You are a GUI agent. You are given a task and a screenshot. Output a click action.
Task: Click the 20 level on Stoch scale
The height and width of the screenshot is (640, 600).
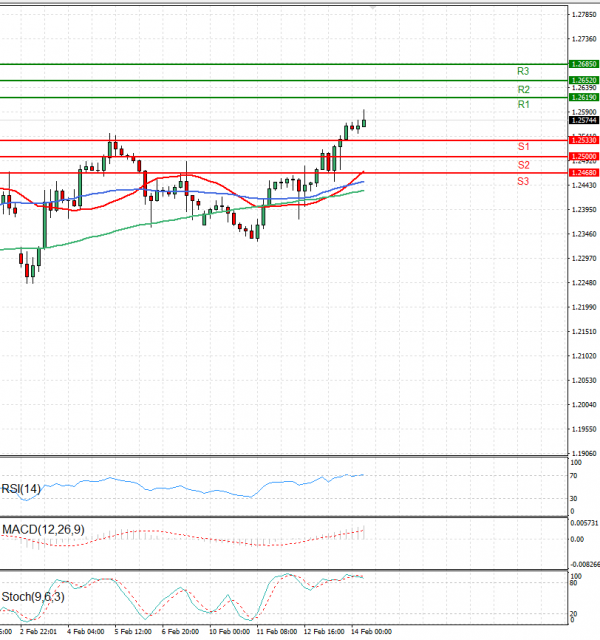coord(573,614)
